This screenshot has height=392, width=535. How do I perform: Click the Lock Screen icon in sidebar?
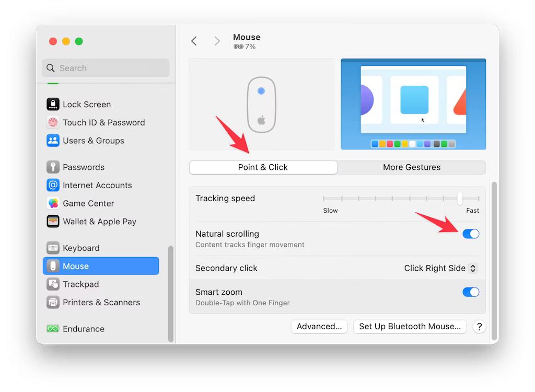(53, 104)
